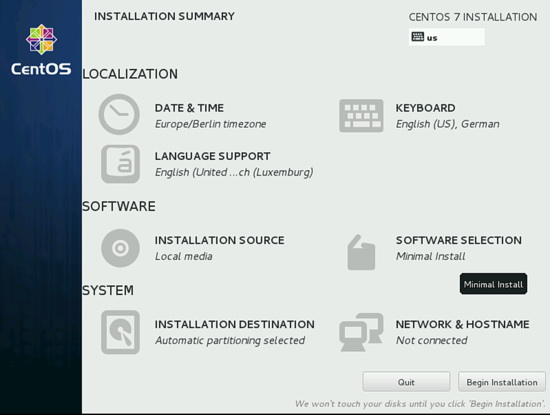The height and width of the screenshot is (415, 550).
Task: Click the Quit button
Action: [x=406, y=382]
